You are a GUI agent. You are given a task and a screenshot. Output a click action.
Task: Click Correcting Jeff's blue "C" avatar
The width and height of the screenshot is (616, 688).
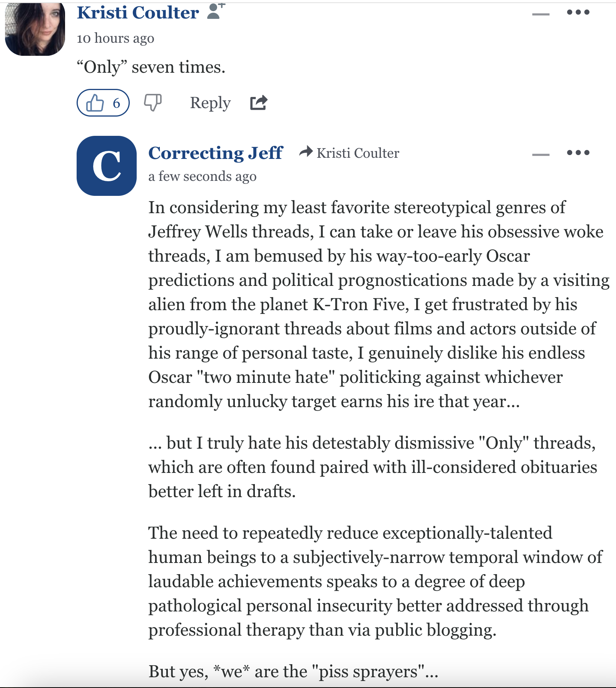pos(107,166)
